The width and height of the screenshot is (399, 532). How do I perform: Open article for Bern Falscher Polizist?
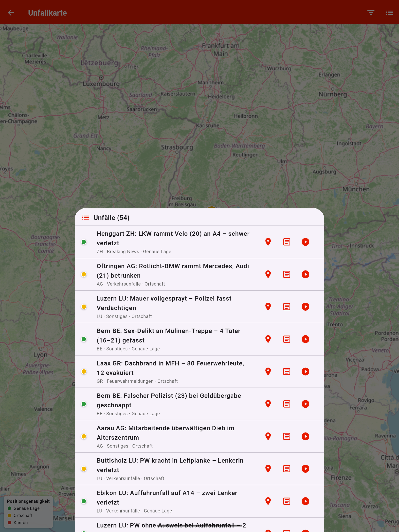pyautogui.click(x=287, y=404)
